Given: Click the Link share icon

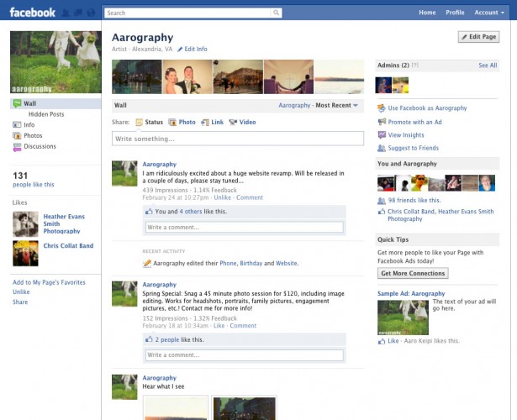Looking at the screenshot, I should point(205,122).
